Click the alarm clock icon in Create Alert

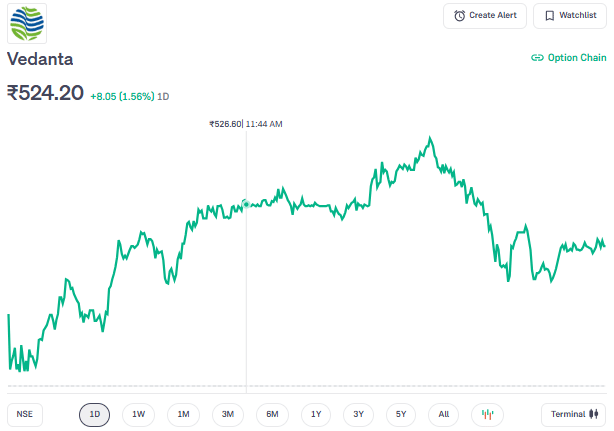459,16
